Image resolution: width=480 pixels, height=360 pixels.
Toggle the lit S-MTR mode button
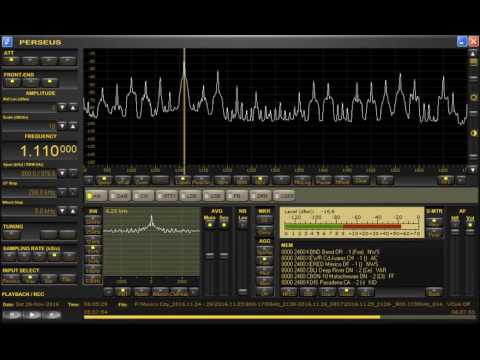(x=434, y=222)
